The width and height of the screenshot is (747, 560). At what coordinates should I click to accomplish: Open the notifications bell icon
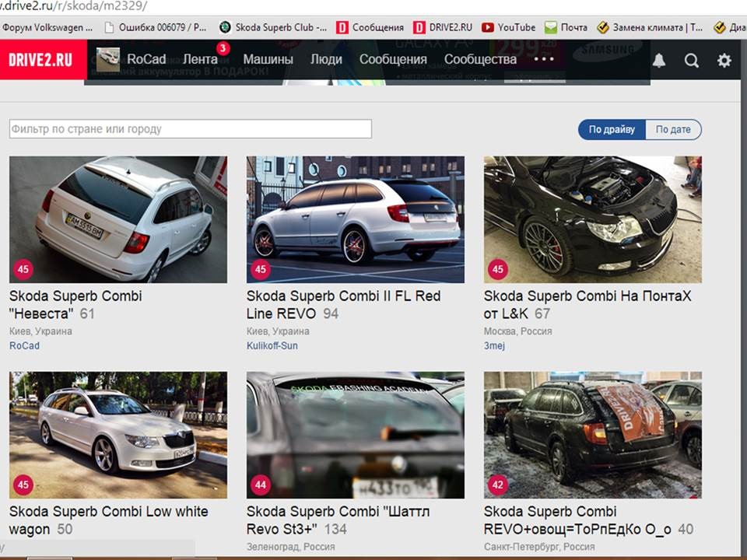click(659, 60)
